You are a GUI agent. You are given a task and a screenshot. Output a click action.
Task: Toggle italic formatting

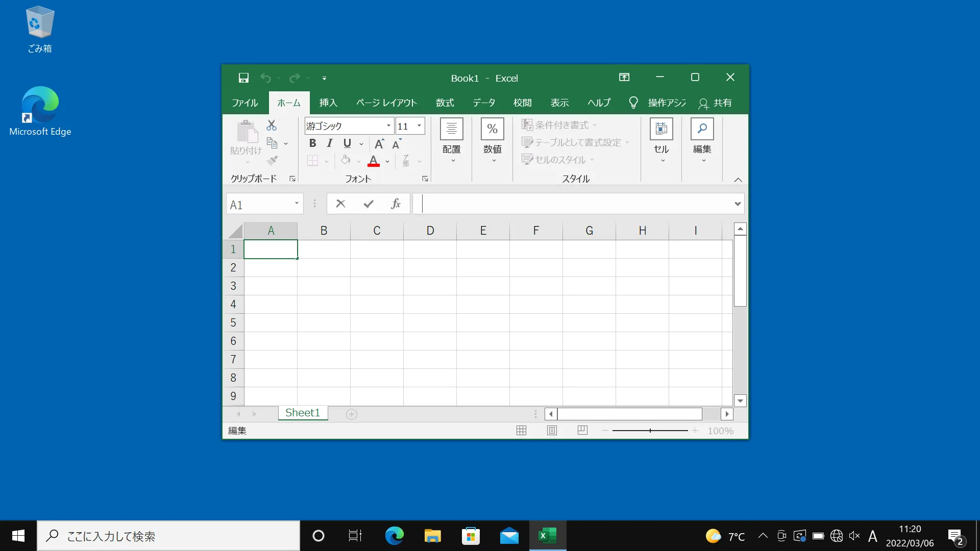tap(330, 143)
